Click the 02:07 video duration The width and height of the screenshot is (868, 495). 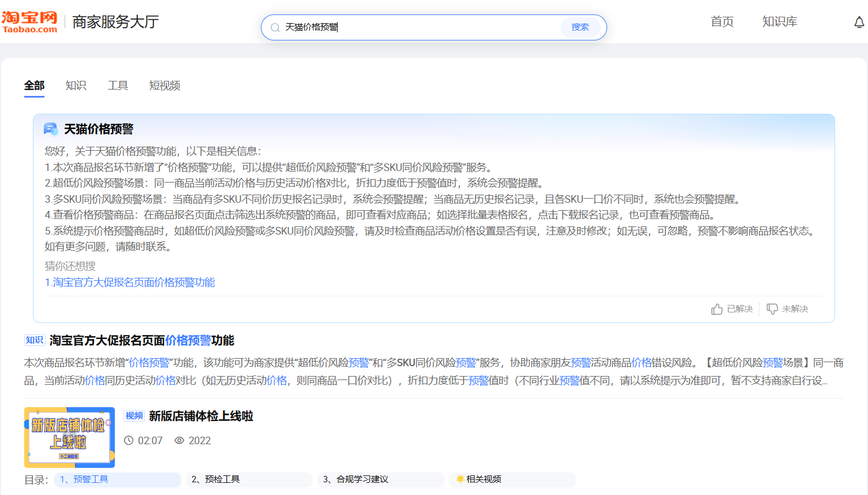tap(150, 441)
